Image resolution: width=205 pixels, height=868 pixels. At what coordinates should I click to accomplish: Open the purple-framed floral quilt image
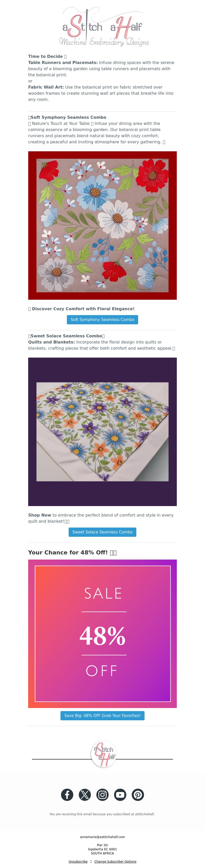point(102,432)
